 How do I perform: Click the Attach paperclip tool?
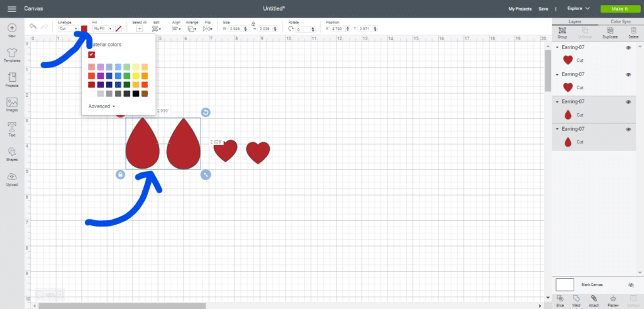click(594, 301)
